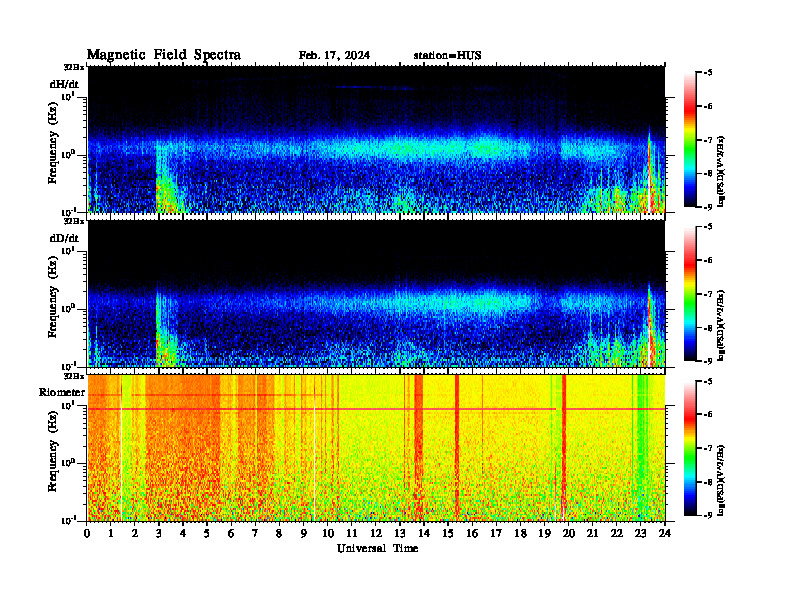Click the "Riometer" panel label
Image resolution: width=792 pixels, height=612 pixels.
[x=62, y=392]
